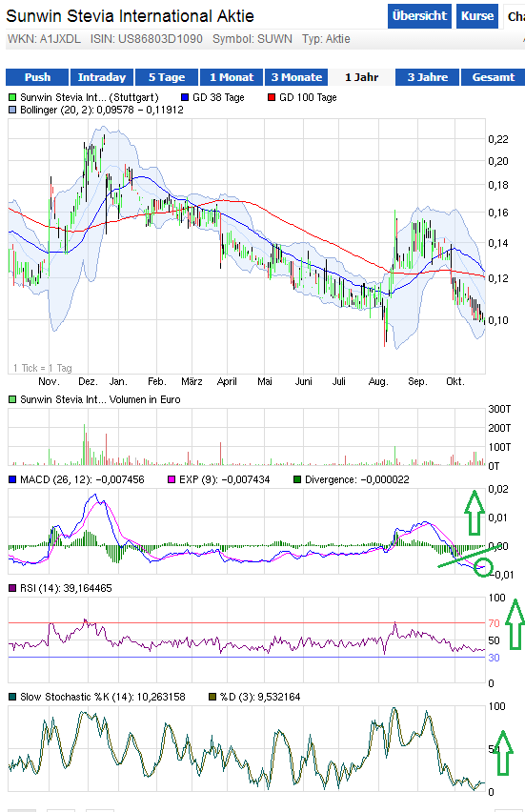Click the Volumen in Euro legend swatch
Screen dimensions: 525x812
[12, 399]
